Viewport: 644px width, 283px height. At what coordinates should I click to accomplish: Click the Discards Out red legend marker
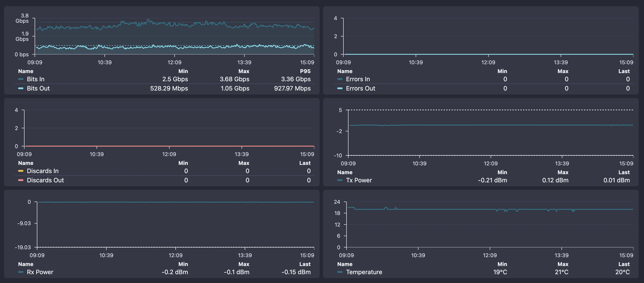(x=21, y=180)
